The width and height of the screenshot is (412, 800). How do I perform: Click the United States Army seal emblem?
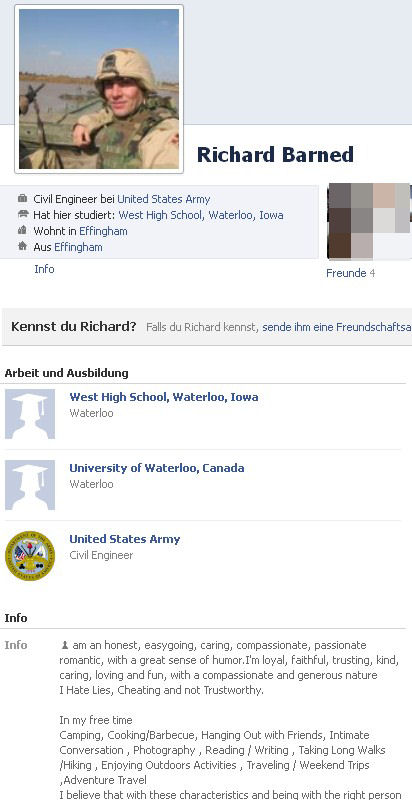pos(30,556)
